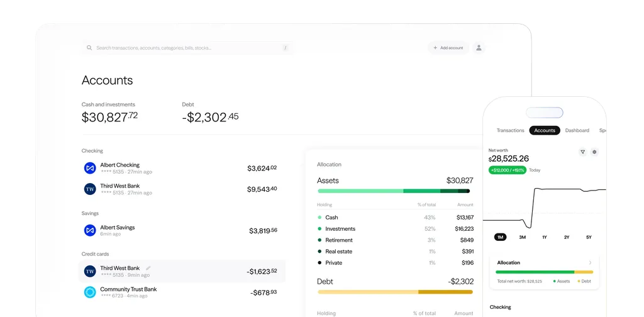Select the 2Y time range
644x317 pixels.
567,237
